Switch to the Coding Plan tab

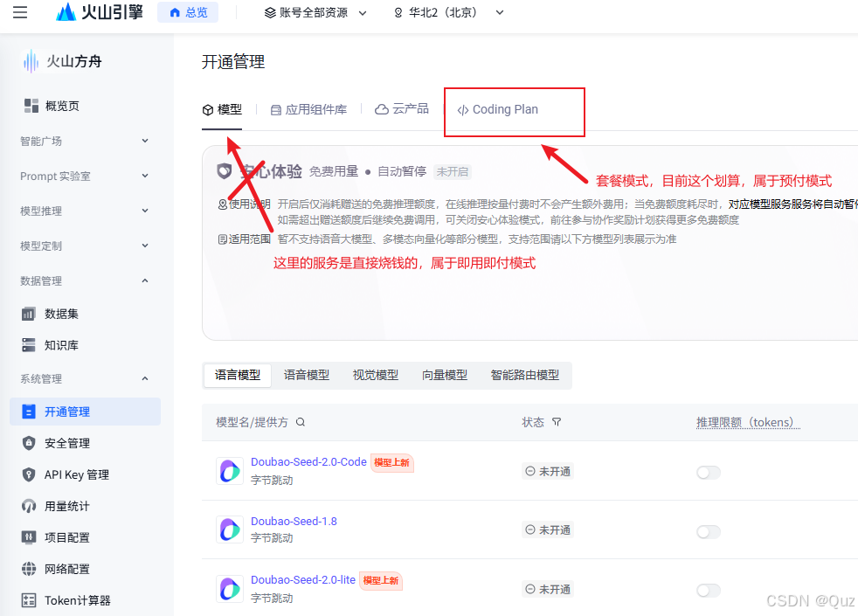pos(499,109)
